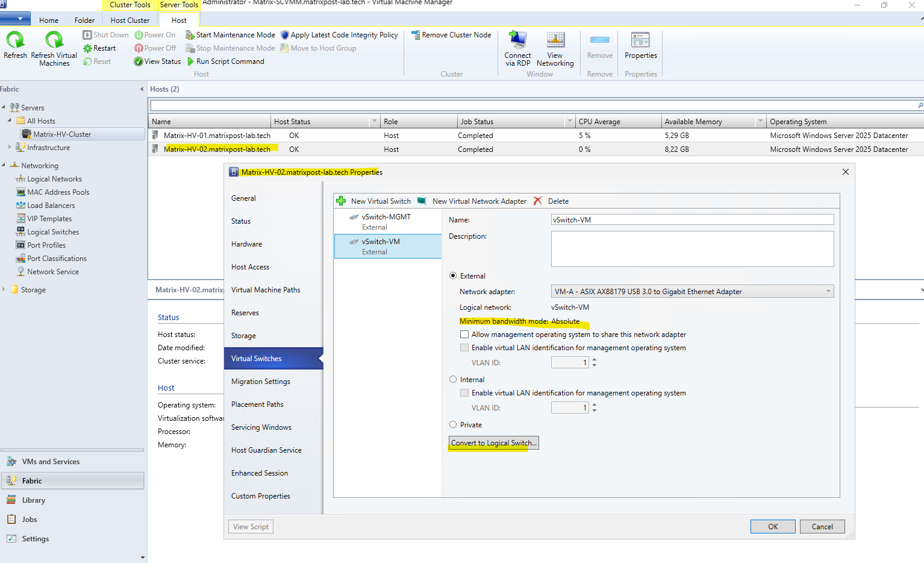Click the virtual switch Name field
The height and width of the screenshot is (563, 924).
tap(693, 220)
